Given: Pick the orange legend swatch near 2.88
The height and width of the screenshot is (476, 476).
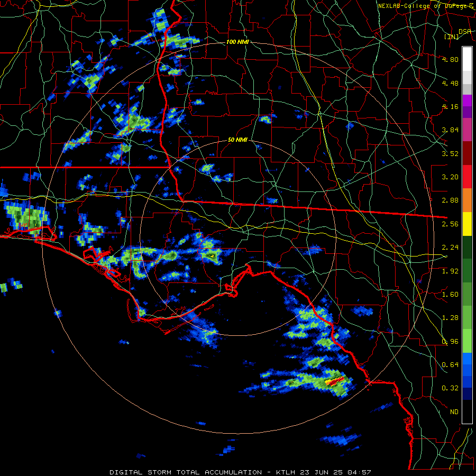Looking at the screenshot, I should [467, 200].
